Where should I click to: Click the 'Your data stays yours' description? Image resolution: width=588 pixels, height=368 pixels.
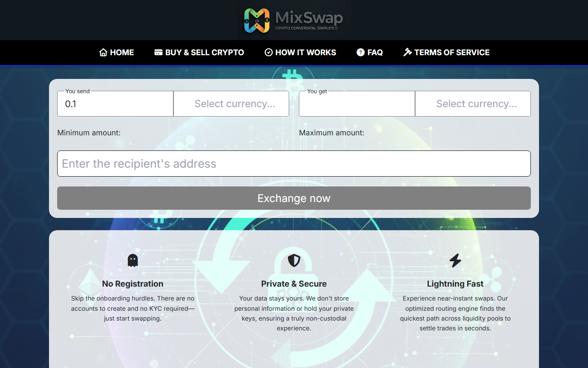[x=294, y=313]
